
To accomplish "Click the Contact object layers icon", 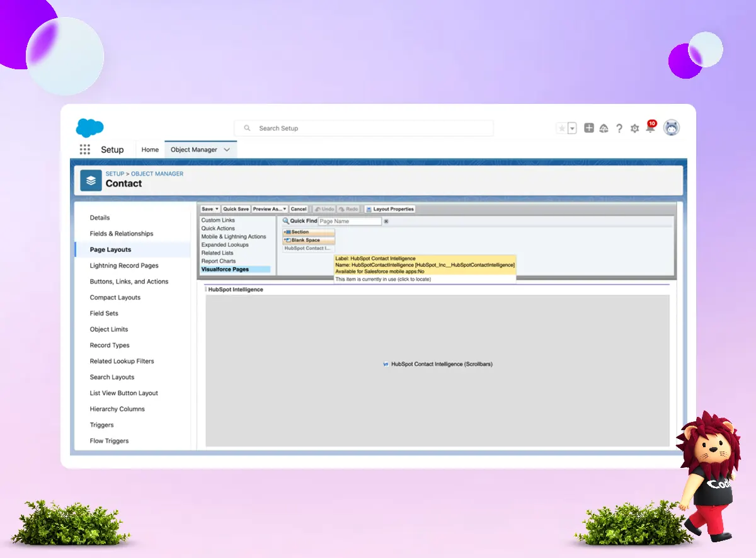I will point(91,181).
